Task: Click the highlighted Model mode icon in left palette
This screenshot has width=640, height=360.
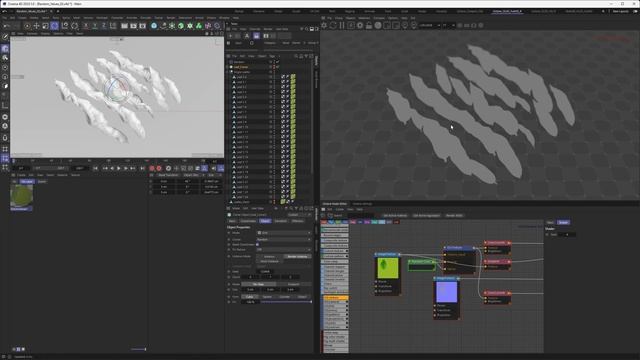Action: click(x=5, y=48)
